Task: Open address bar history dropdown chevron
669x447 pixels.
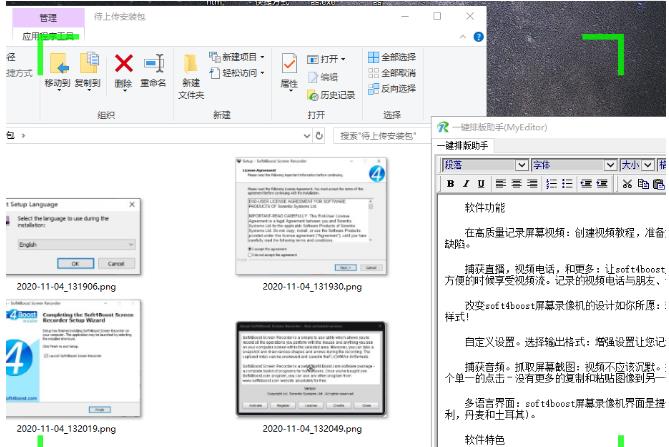Action: (307, 136)
